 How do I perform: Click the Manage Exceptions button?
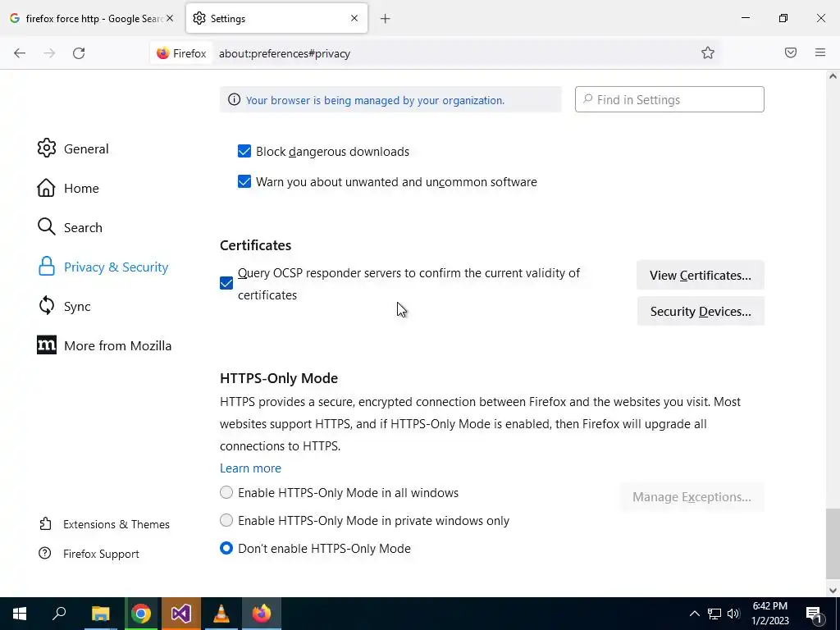(x=692, y=496)
